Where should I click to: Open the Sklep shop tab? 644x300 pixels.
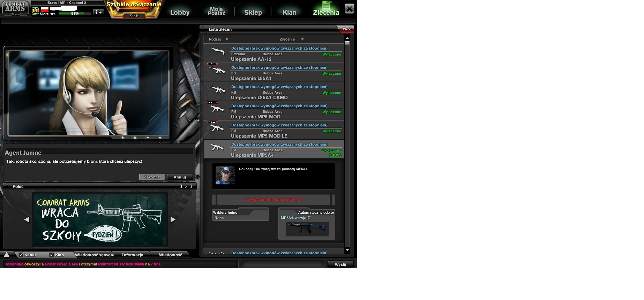pyautogui.click(x=253, y=12)
